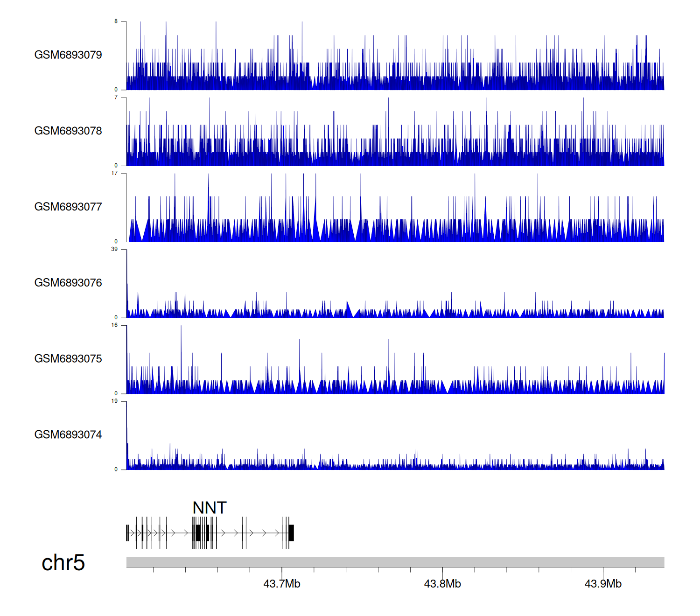700x616 pixels.
Task: Select the GSM6893076 track label
Action: coord(68,283)
